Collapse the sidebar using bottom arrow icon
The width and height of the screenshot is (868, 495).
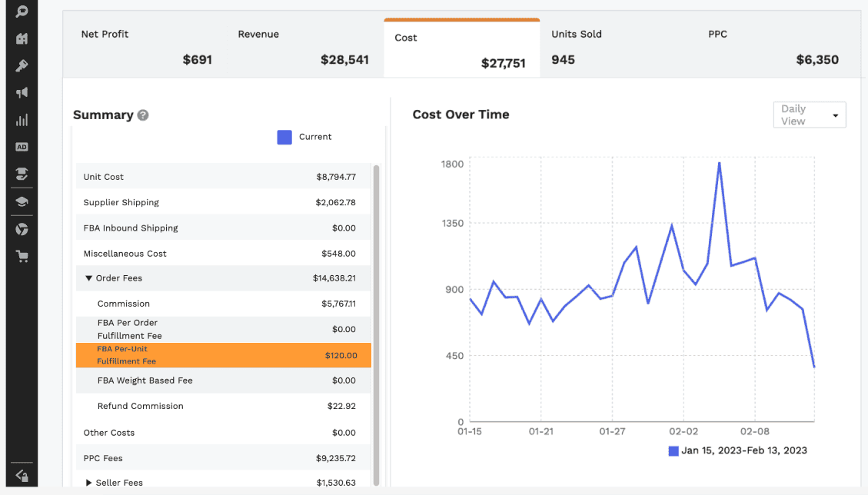22,476
